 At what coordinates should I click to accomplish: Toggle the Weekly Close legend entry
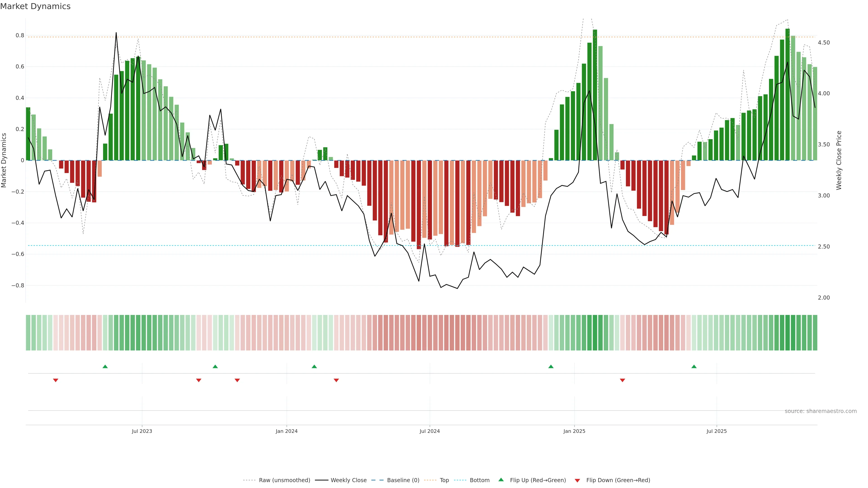(x=348, y=480)
